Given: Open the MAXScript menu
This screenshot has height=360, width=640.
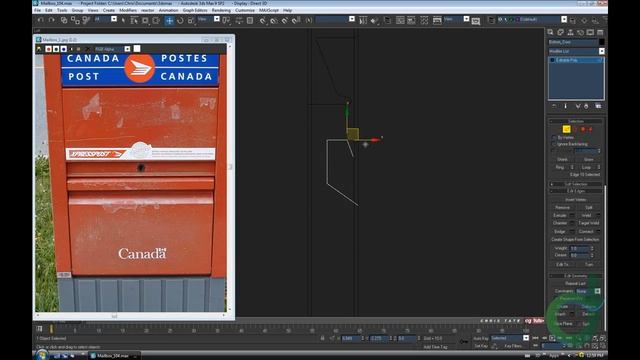Looking at the screenshot, I should pyautogui.click(x=269, y=10).
